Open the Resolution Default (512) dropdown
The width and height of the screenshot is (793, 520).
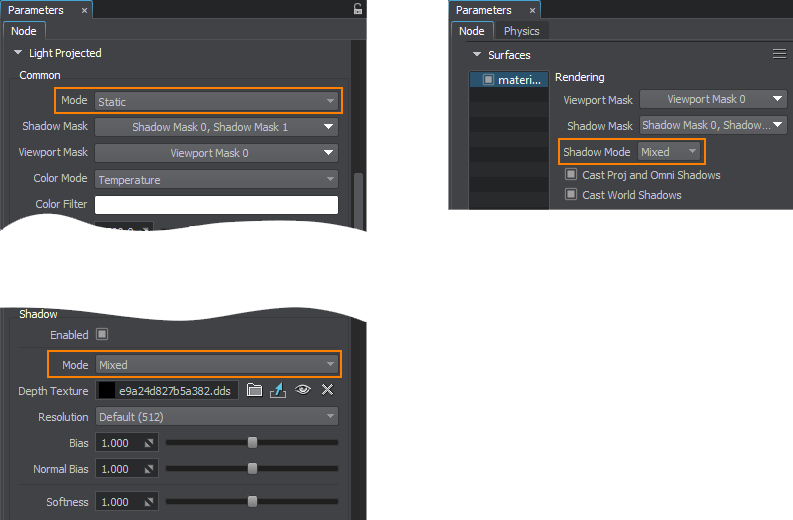coord(217,417)
